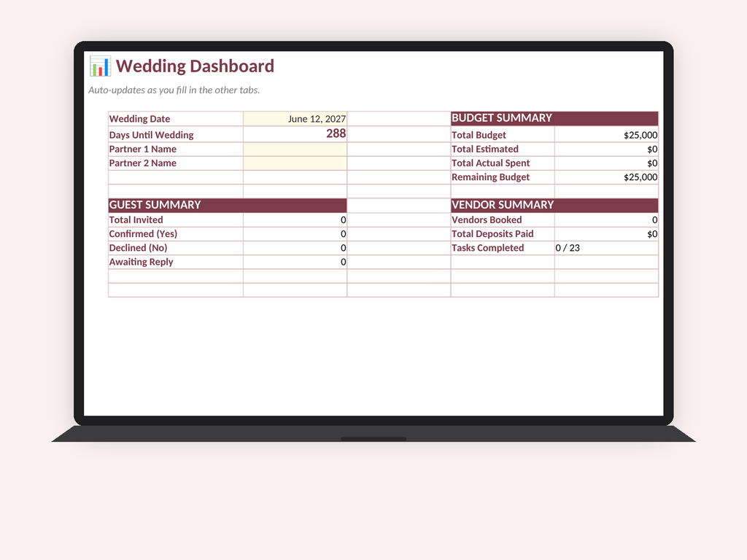
Task: Select the VENDOR SUMMARY header
Action: [x=554, y=205]
